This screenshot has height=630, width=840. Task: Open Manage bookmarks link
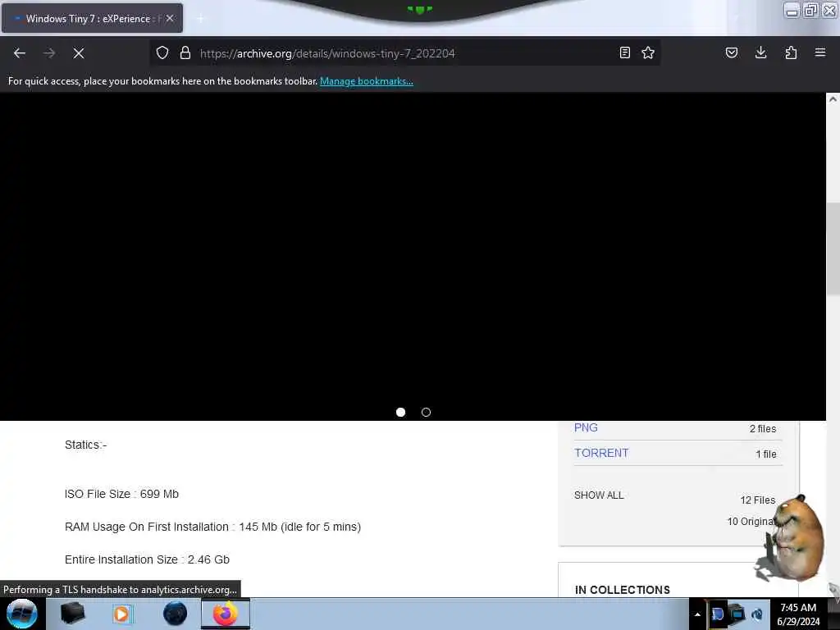coord(367,81)
